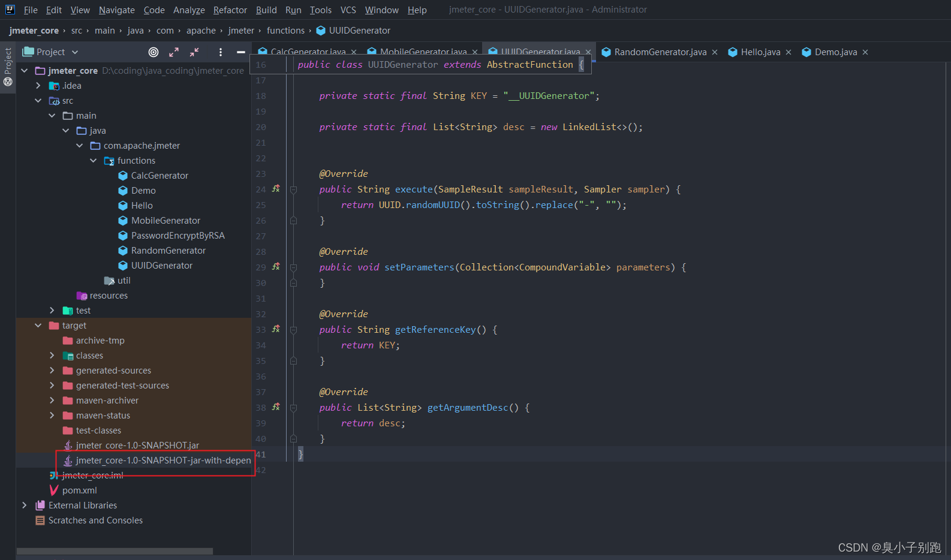Close the RandomGenerator.java tab
This screenshot has width=951, height=560.
pyautogui.click(x=715, y=52)
